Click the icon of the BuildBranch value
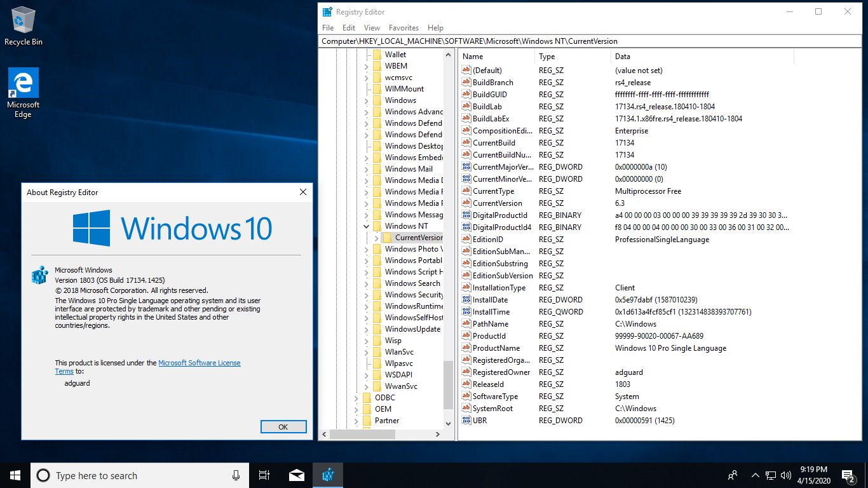 pos(466,83)
